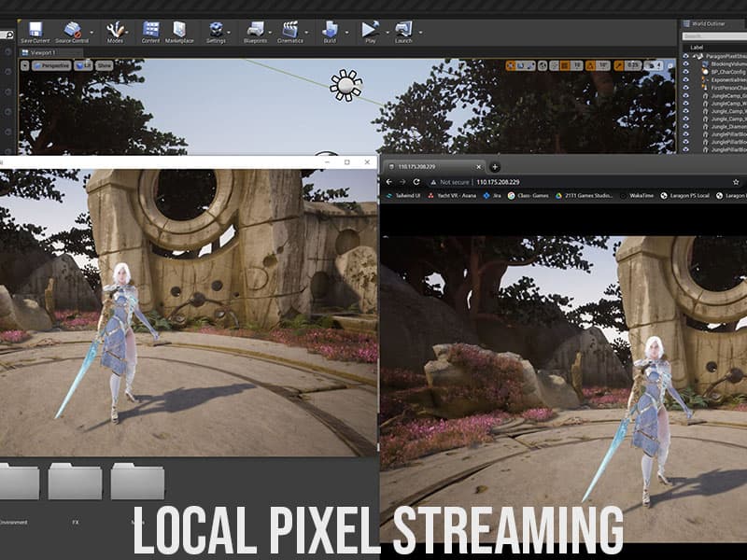The height and width of the screenshot is (560, 747).
Task: Click the Not secure warning icon
Action: tap(433, 182)
